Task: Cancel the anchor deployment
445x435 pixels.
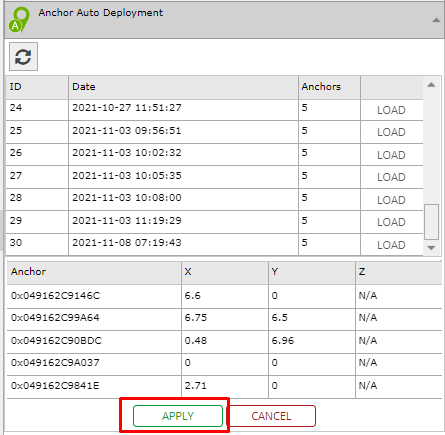Action: tap(271, 416)
